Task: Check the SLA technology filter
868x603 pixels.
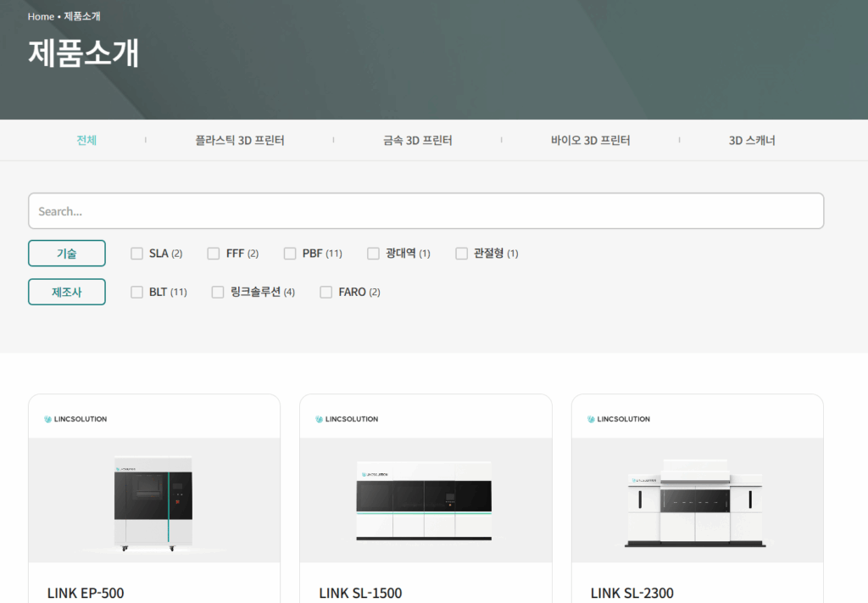Action: click(136, 254)
